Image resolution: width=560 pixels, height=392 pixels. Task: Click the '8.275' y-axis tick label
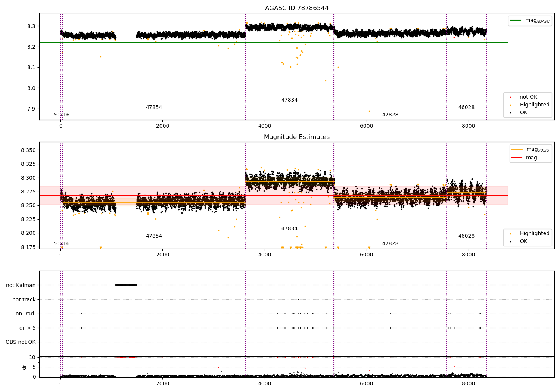(28, 192)
